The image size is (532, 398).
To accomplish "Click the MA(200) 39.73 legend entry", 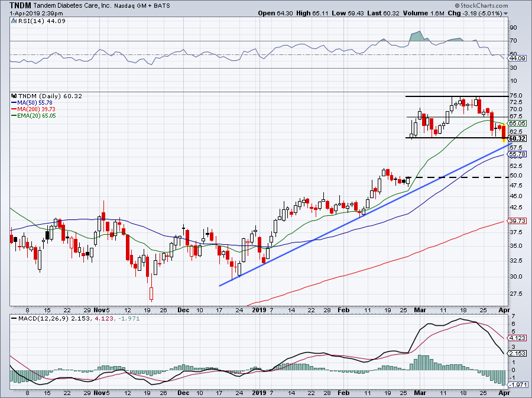I will tap(33, 109).
